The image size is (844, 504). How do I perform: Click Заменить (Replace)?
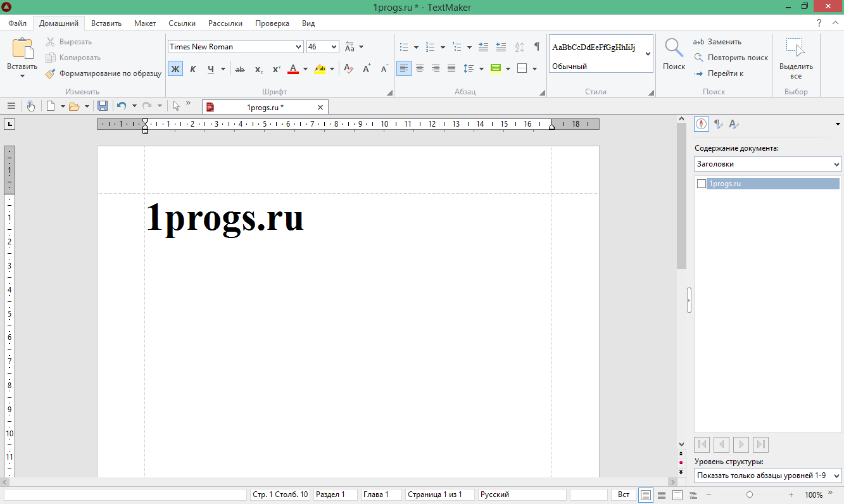click(x=717, y=42)
